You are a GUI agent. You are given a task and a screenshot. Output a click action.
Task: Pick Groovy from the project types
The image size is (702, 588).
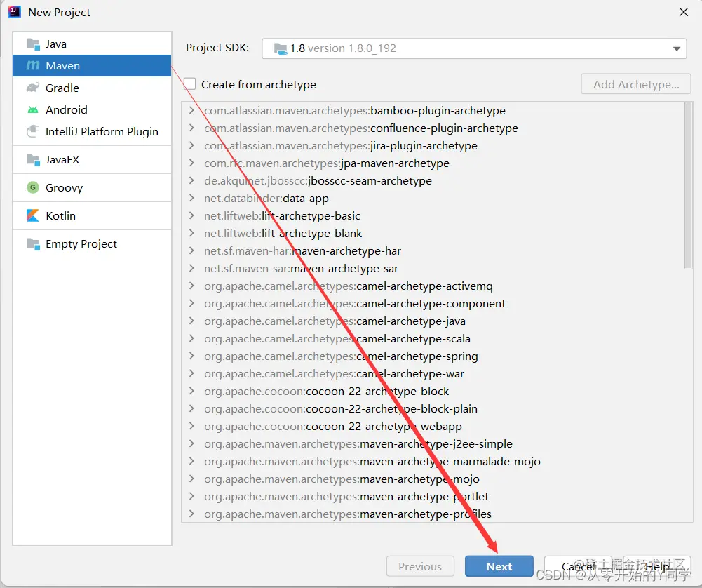(92, 187)
